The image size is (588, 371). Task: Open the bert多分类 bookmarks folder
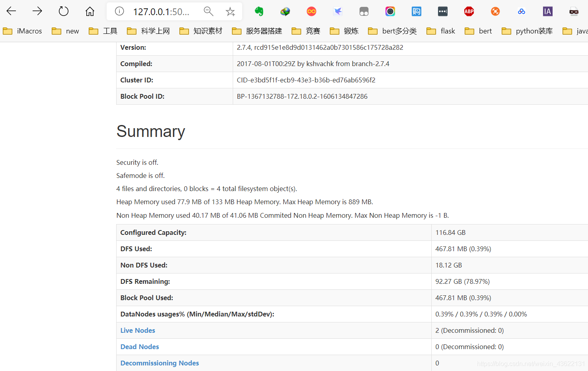click(392, 31)
